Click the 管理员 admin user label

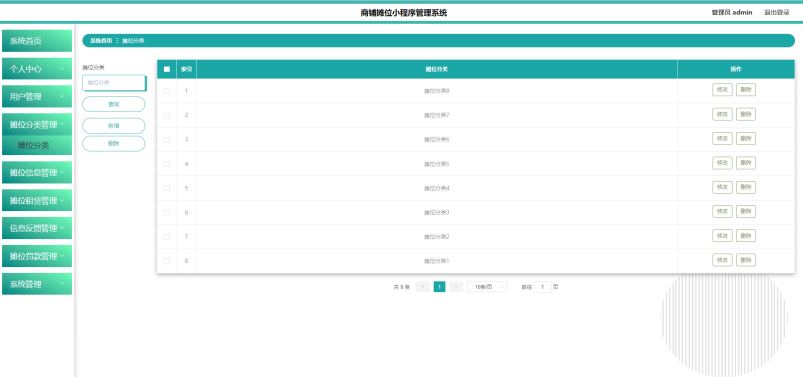pyautogui.click(x=732, y=12)
